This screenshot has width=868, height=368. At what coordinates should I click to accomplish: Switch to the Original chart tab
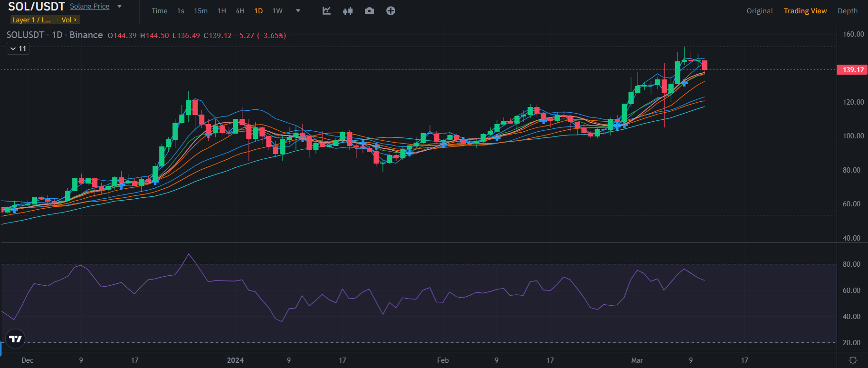[759, 11]
